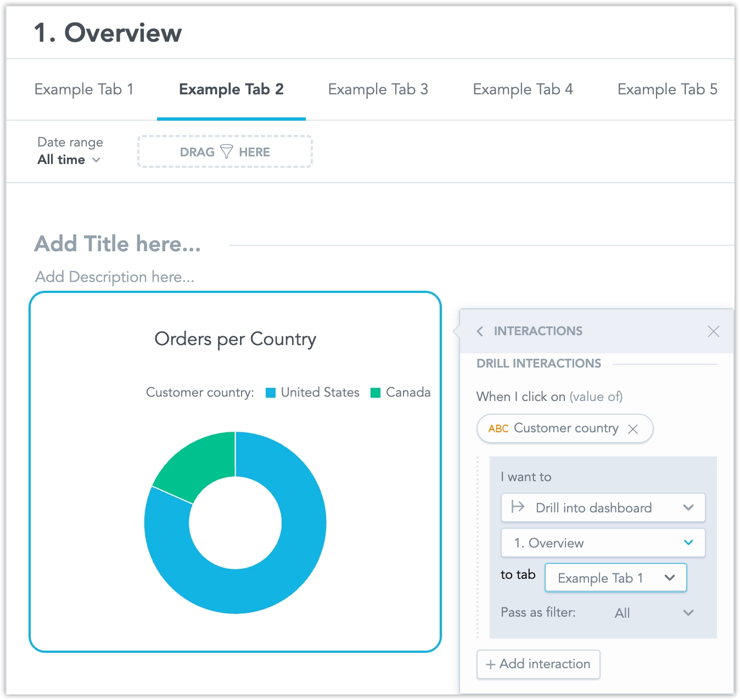This screenshot has width=740, height=700.
Task: Click the drill arrow icon beside Drill into dashboard
Action: [518, 507]
